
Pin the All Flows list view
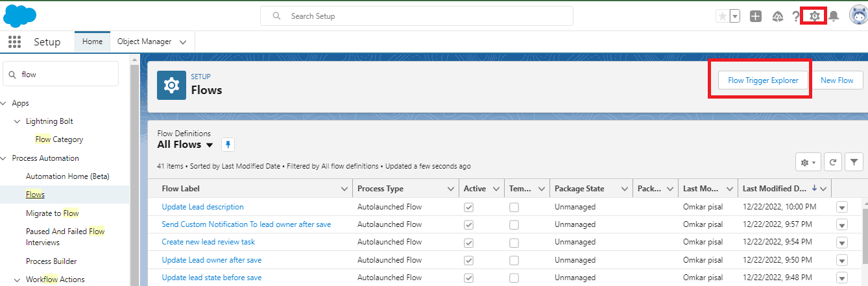pos(228,145)
